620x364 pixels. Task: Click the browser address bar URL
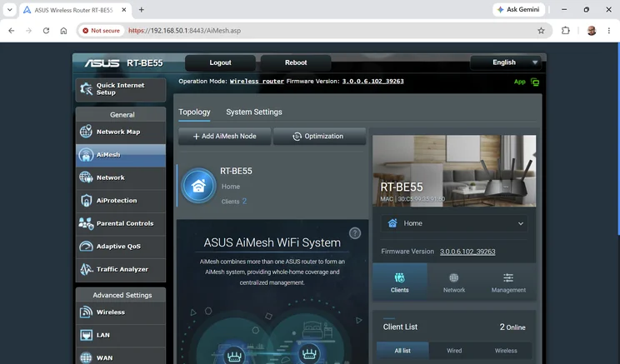(x=185, y=31)
